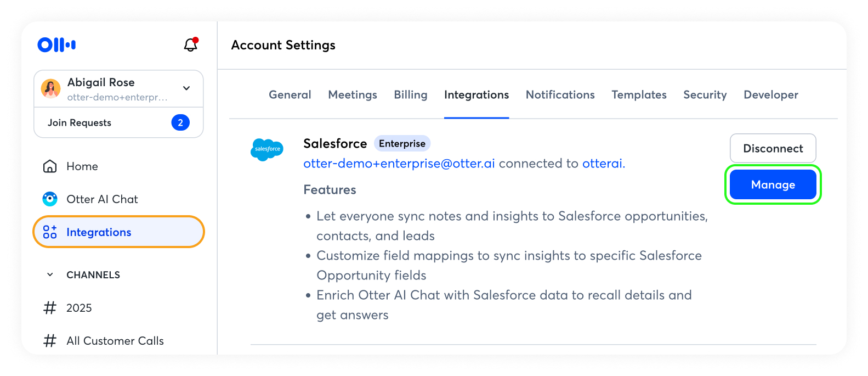Click the Otter logo in sidebar
This screenshot has height=376, width=868.
56,45
